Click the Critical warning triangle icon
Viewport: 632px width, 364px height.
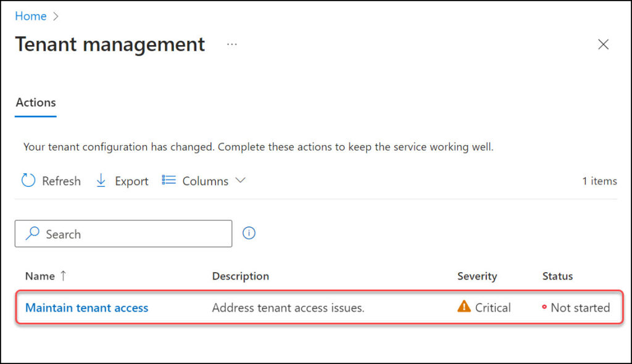coord(464,307)
